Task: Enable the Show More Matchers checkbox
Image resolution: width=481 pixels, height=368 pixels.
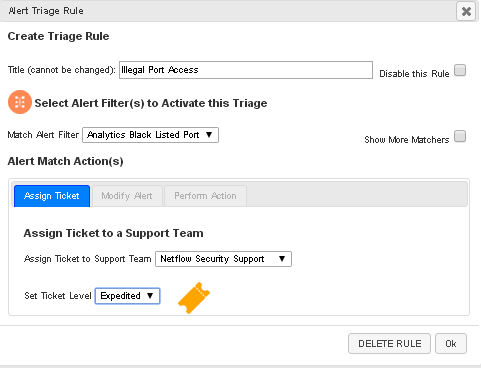Action: [460, 136]
